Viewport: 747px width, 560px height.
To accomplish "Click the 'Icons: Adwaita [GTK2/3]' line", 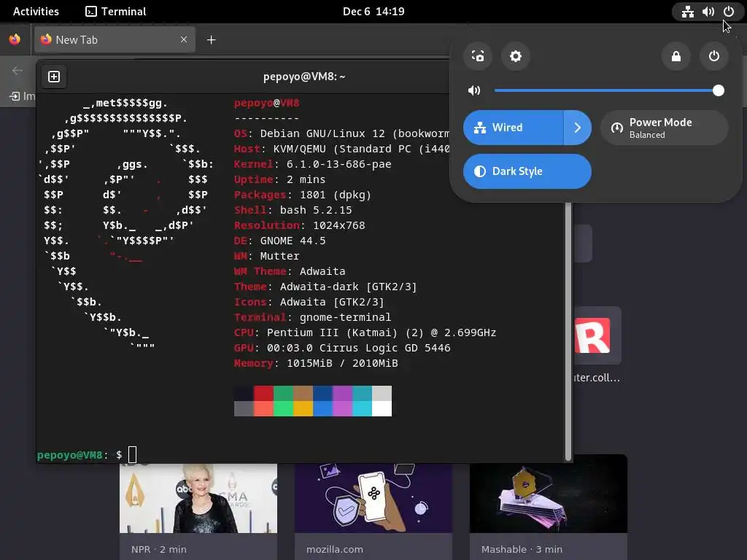I will (309, 302).
